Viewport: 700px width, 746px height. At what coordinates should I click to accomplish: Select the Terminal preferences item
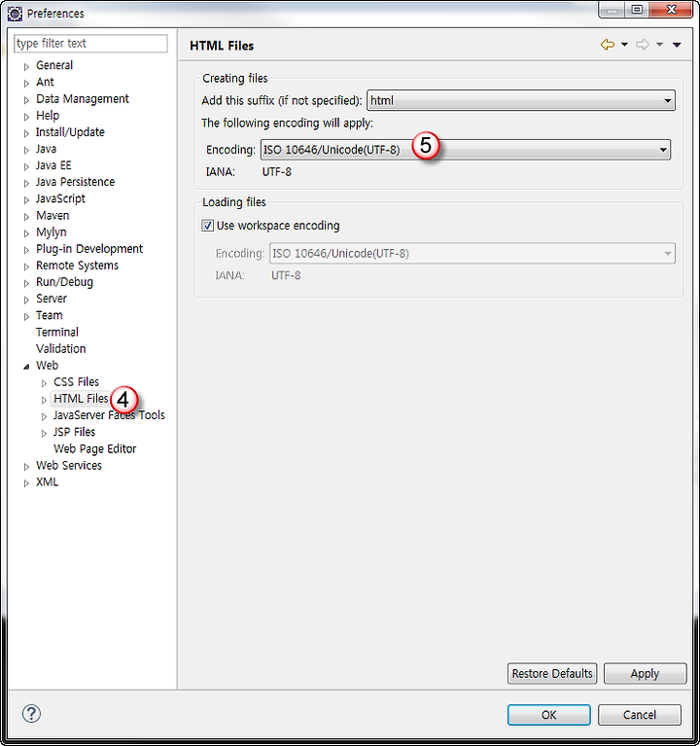57,332
